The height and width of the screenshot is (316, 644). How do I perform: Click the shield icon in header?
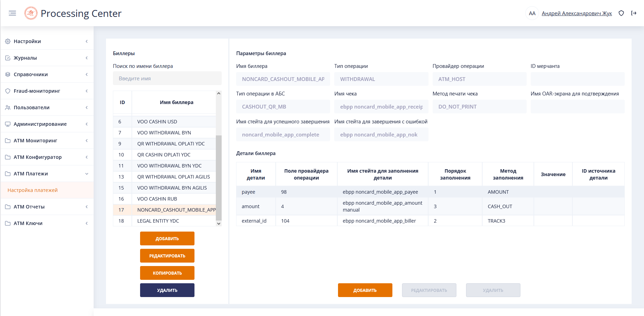pos(621,13)
